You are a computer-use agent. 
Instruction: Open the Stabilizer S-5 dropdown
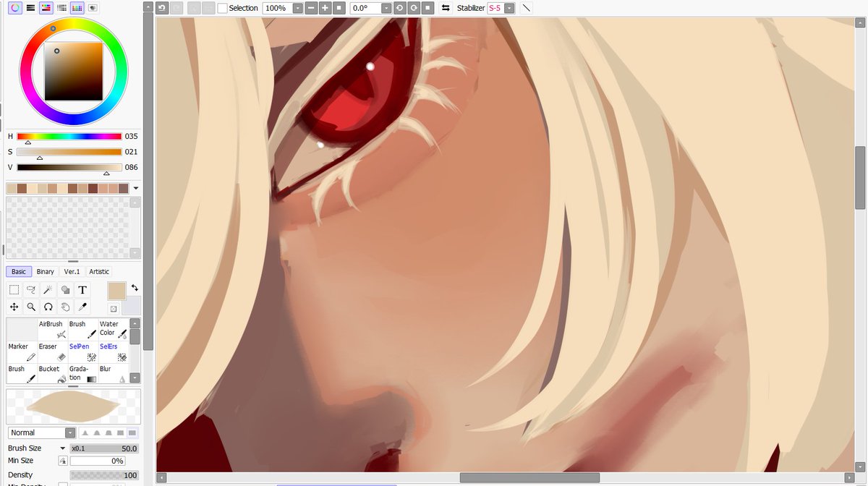509,8
